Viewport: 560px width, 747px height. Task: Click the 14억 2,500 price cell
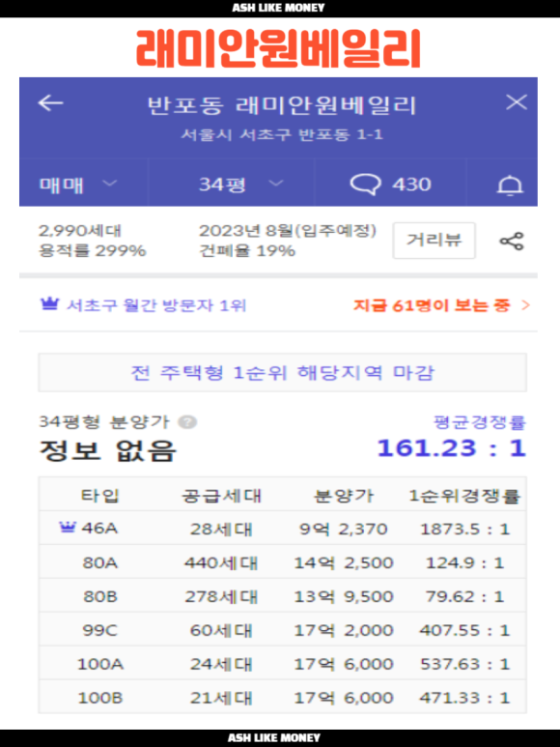[x=344, y=562]
